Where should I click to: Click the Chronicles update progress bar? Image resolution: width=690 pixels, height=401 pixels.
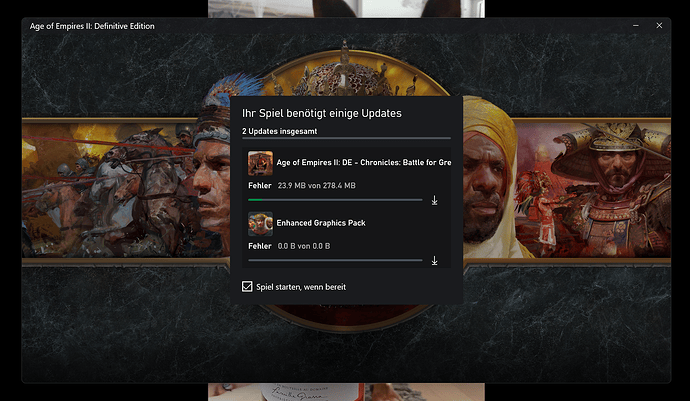point(335,200)
